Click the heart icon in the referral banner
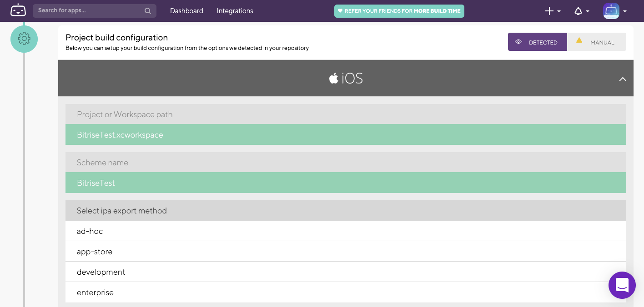Image resolution: width=644 pixels, height=307 pixels. pos(340,11)
